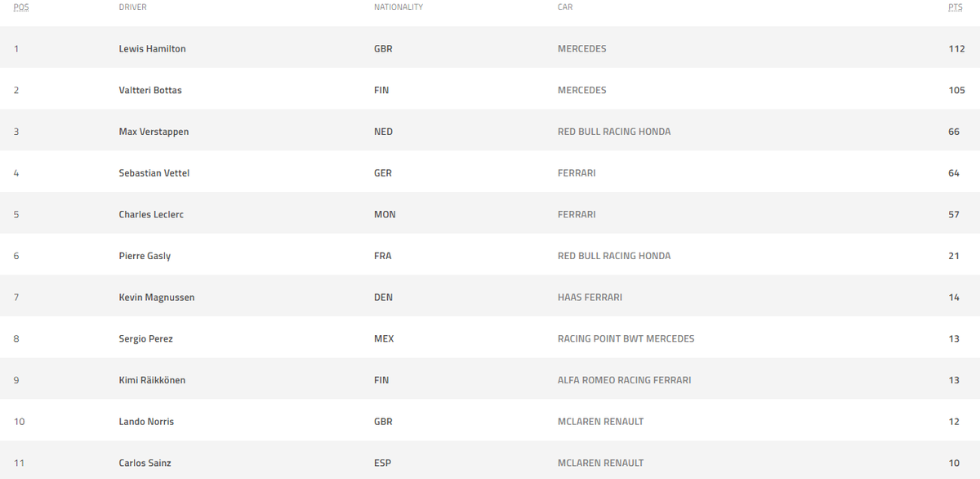
Task: Open RED BULL RACING HONDA link for Verstappen
Action: [x=614, y=132]
